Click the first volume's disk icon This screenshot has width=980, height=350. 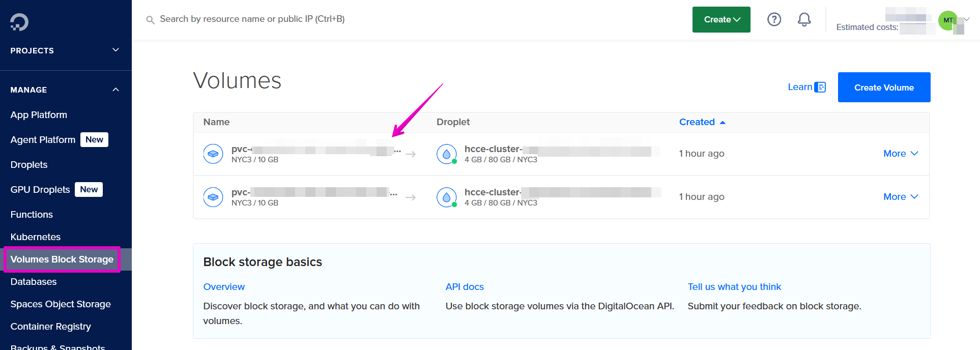tap(213, 154)
